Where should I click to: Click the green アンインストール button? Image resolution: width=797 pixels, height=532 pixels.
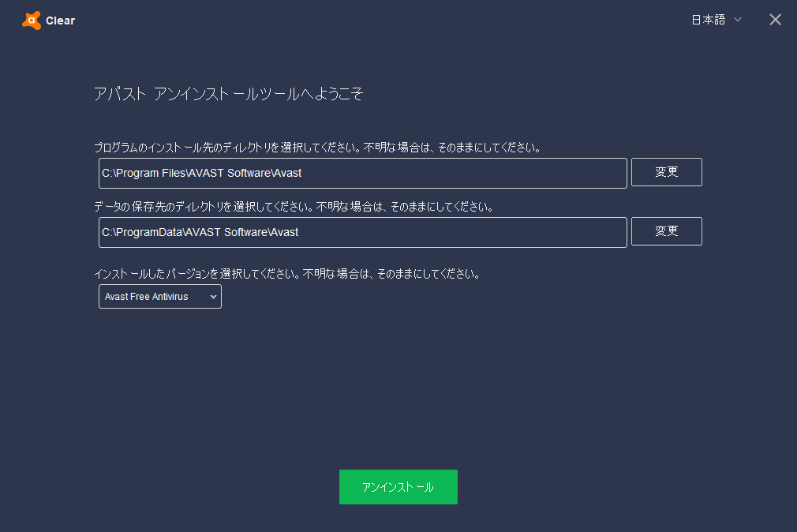click(x=398, y=487)
